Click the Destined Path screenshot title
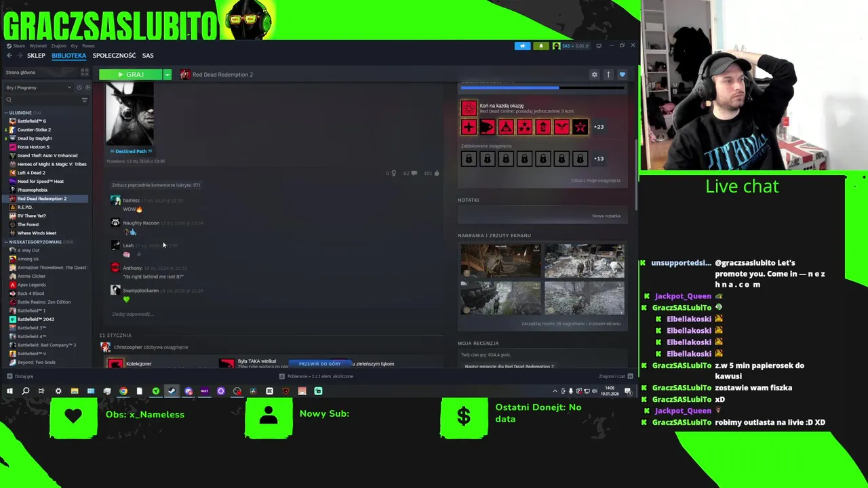Image resolution: width=868 pixels, height=488 pixels. click(131, 151)
